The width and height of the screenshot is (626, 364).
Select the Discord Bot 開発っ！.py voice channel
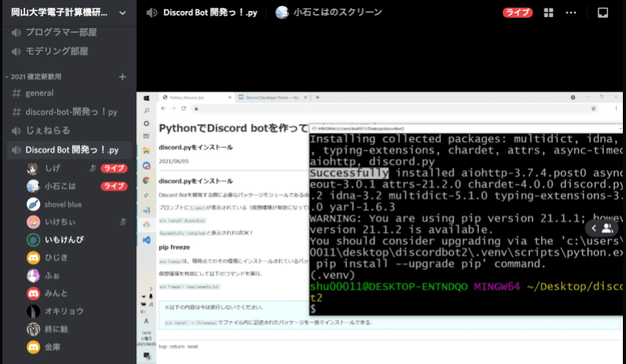(71, 150)
